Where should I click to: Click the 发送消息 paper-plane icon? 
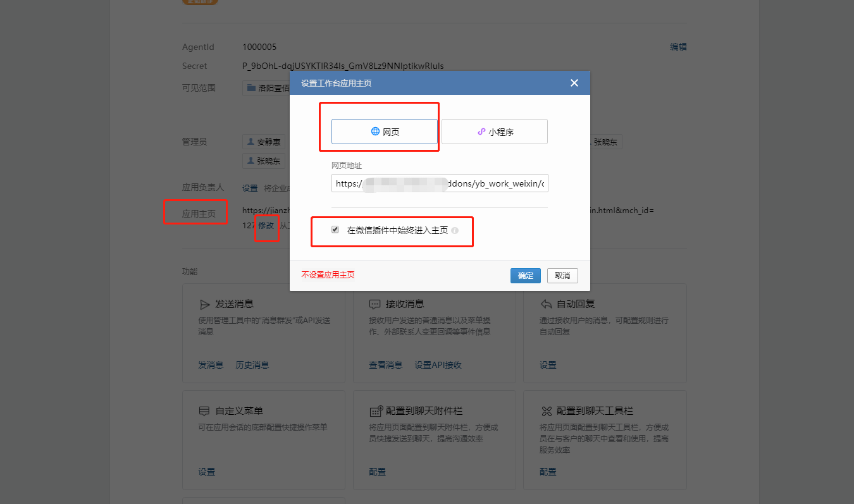pyautogui.click(x=204, y=304)
